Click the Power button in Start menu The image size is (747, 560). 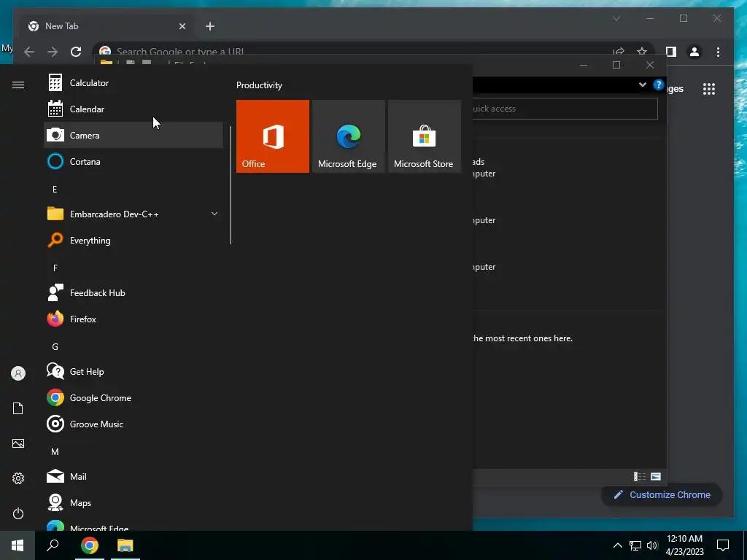tap(18, 513)
